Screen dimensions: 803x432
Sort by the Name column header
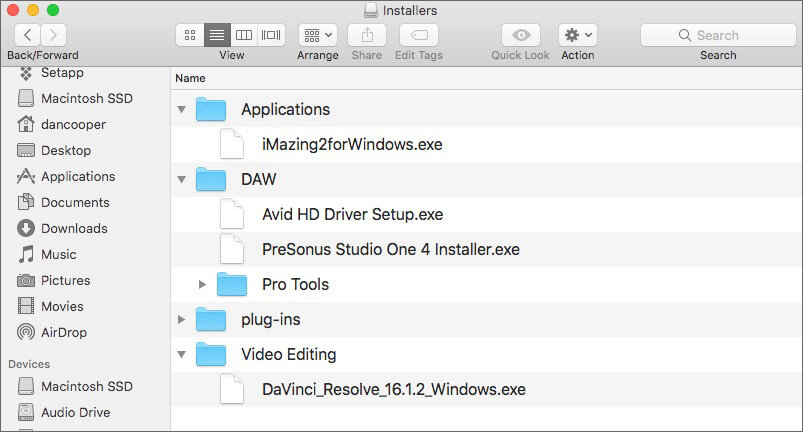(x=190, y=78)
